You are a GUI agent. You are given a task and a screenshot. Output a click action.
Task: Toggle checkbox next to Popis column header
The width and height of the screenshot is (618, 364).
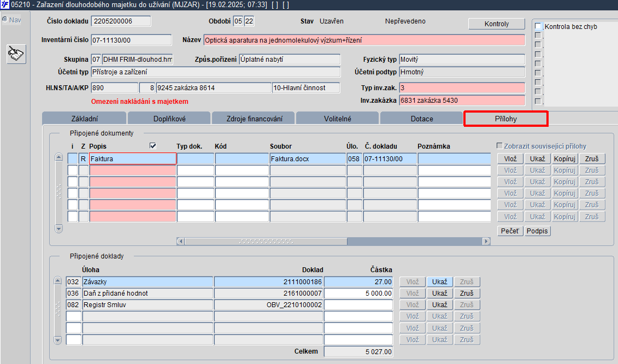pyautogui.click(x=153, y=145)
